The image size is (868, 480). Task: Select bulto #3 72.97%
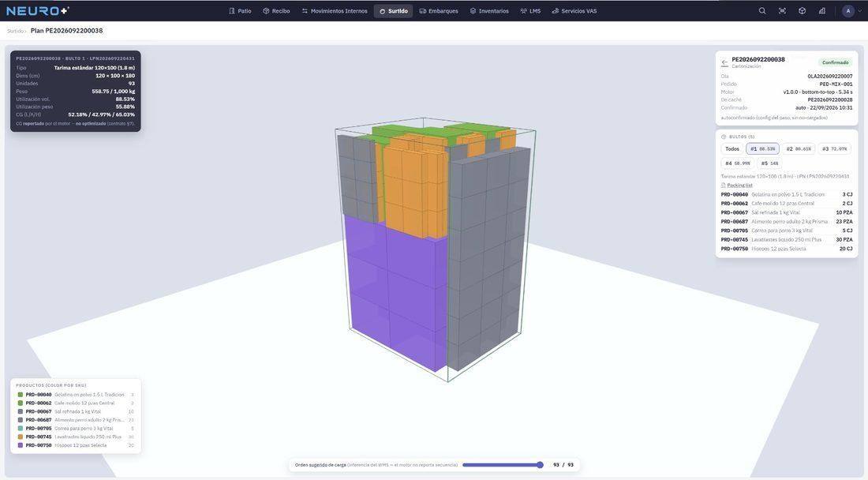834,149
